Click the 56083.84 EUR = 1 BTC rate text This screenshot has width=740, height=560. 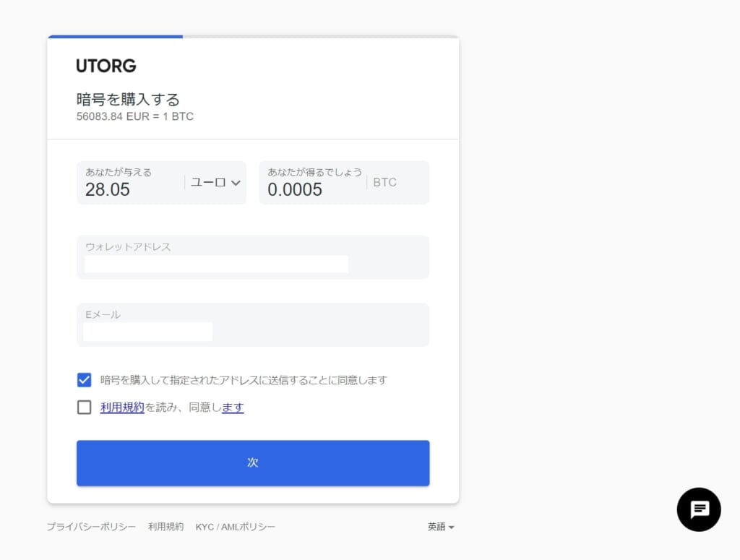pyautogui.click(x=135, y=116)
